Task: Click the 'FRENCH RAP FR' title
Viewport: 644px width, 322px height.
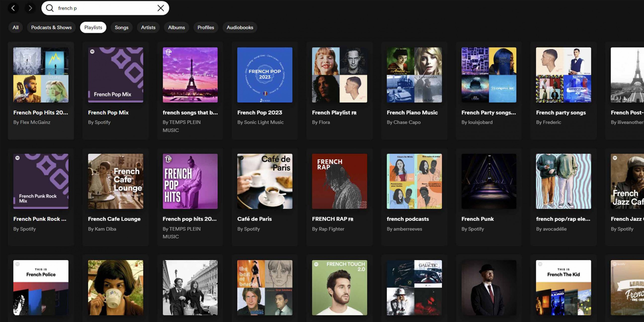Action: click(333, 219)
